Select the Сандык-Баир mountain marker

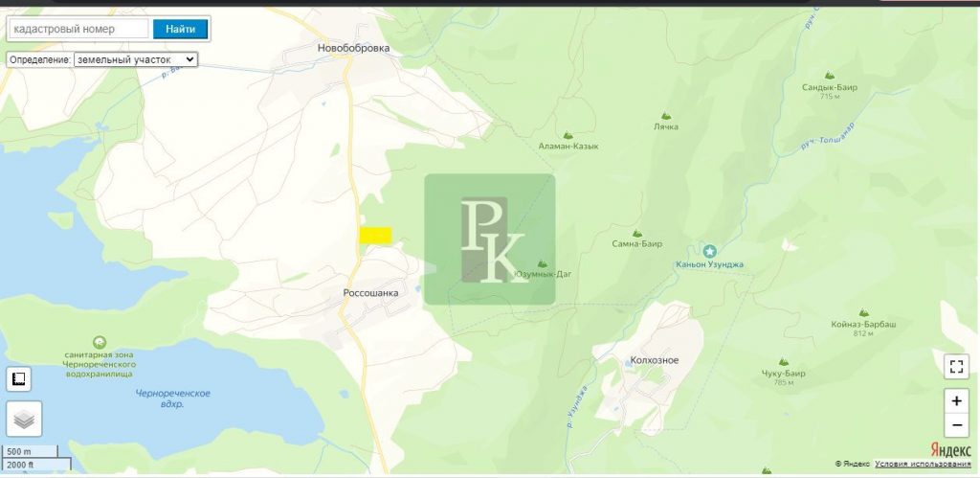[829, 76]
